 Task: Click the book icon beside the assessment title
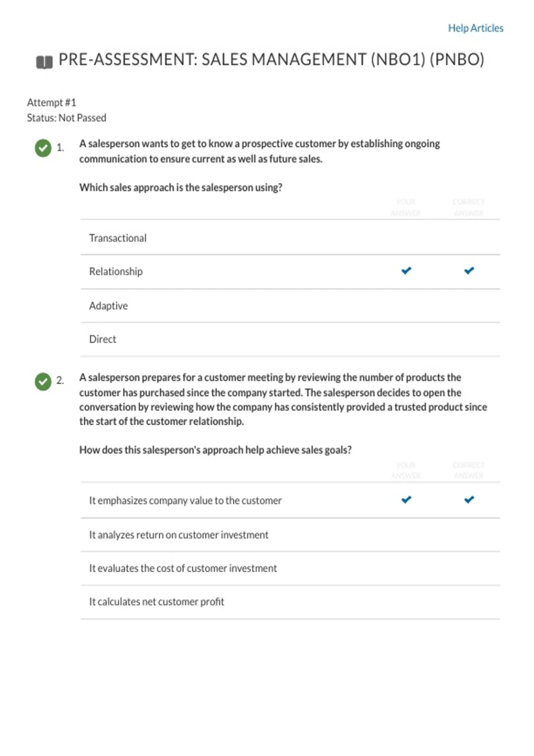coord(44,62)
